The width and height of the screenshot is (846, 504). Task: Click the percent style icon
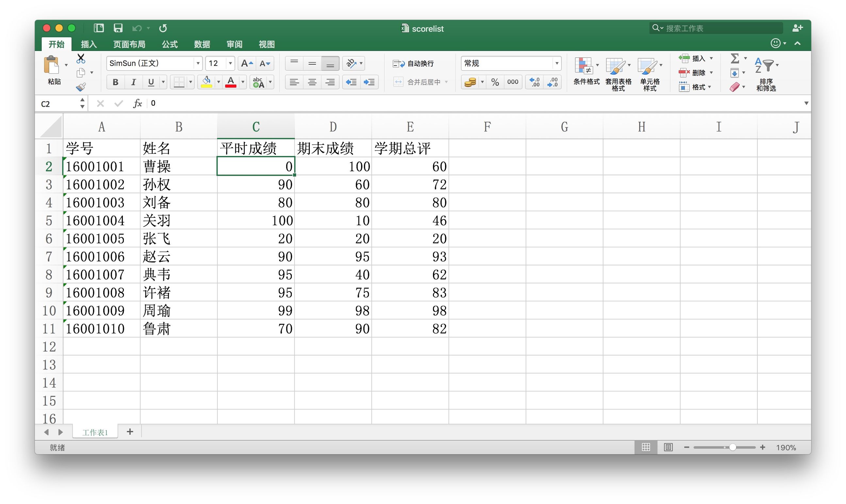point(495,82)
